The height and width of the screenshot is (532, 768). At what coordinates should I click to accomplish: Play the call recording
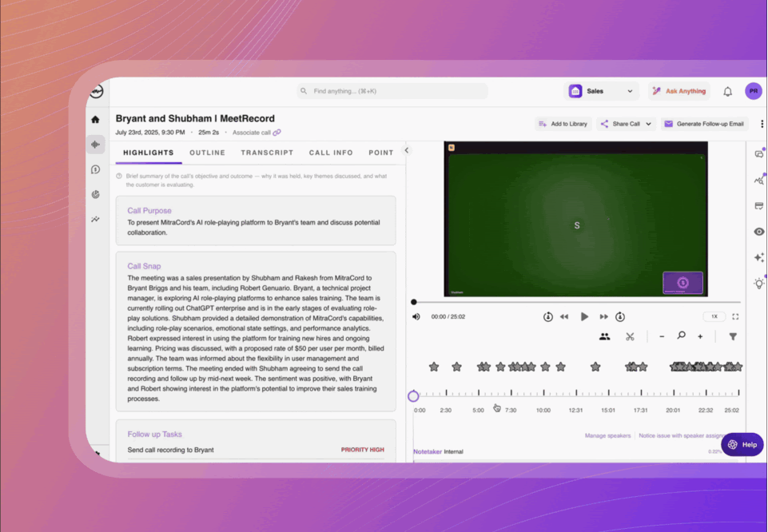click(584, 316)
